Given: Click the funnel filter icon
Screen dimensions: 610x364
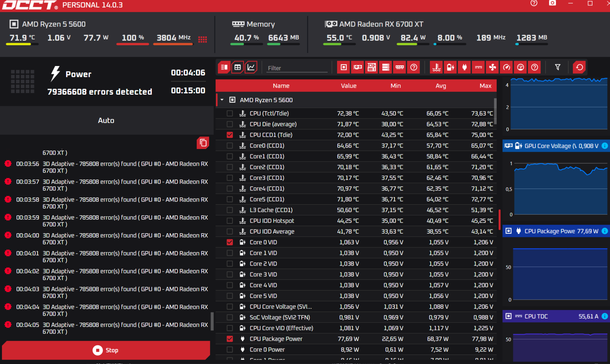Looking at the screenshot, I should point(558,67).
